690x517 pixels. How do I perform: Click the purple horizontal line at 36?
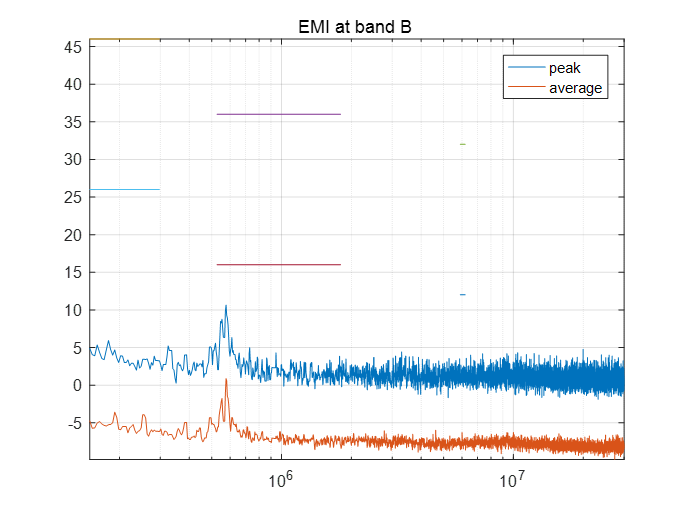(x=278, y=114)
